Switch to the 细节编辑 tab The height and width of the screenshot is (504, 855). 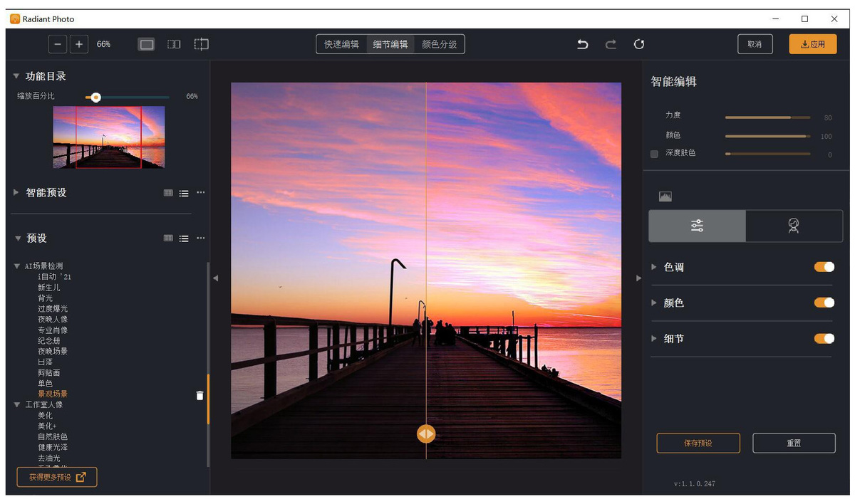(x=390, y=44)
